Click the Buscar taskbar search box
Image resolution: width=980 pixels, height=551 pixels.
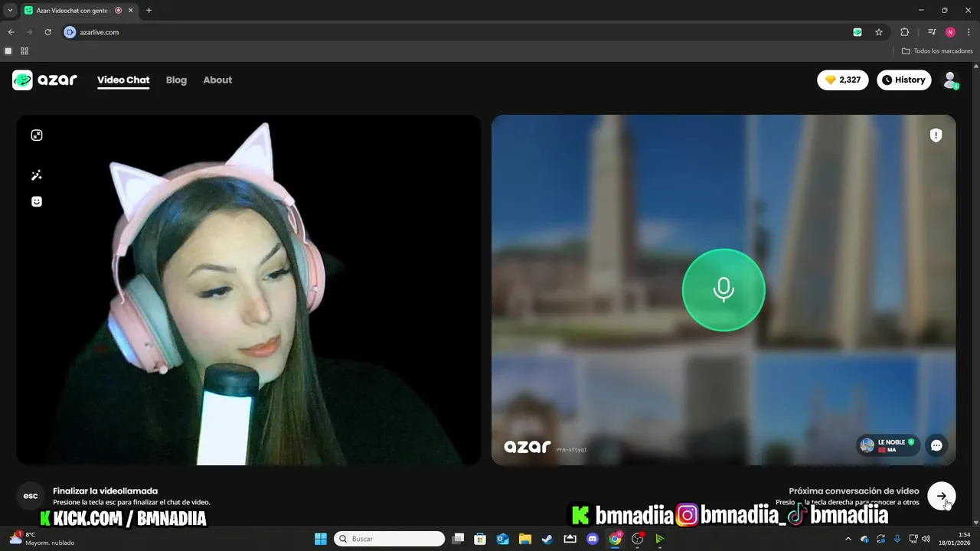tap(390, 539)
